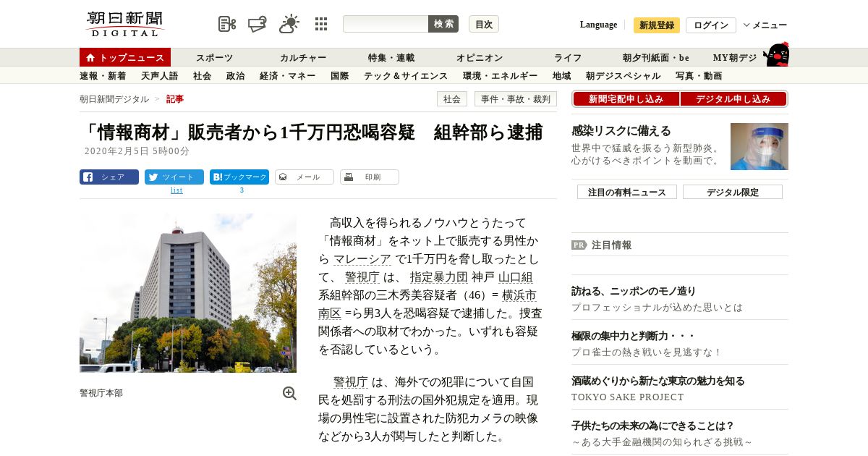This screenshot has height=456, width=868.
Task: Switch to デジタル限定 tab
Action: [x=733, y=192]
